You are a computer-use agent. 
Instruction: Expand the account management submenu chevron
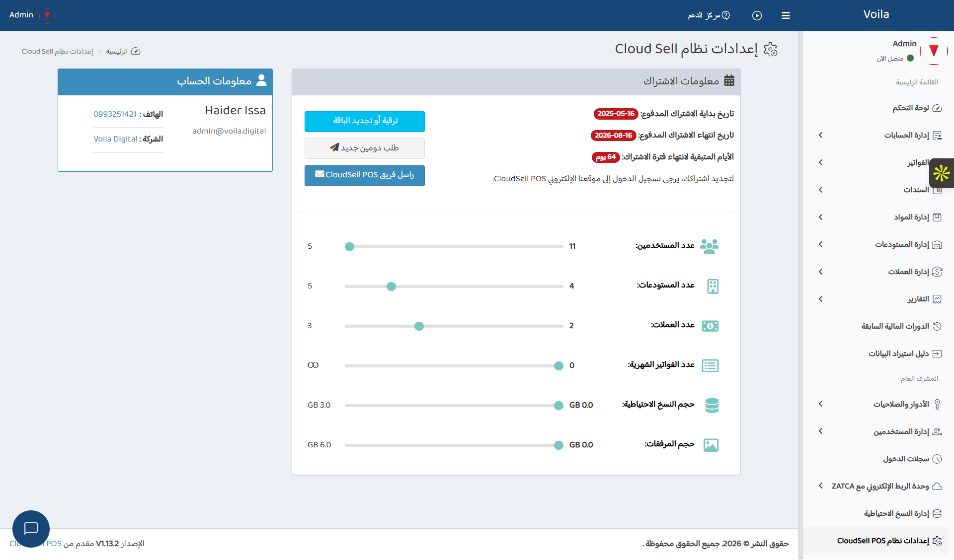[x=821, y=135]
